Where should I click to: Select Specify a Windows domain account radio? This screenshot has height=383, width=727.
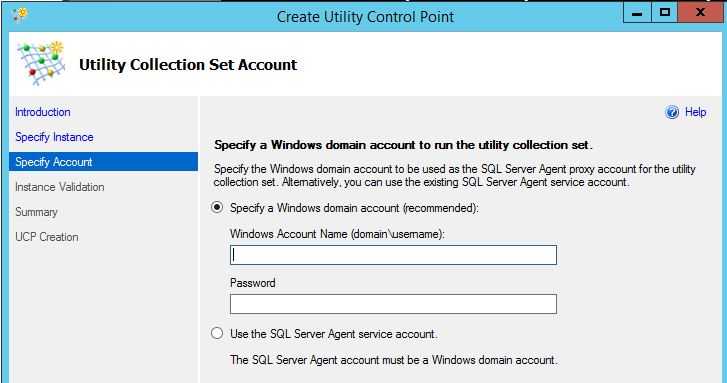(x=217, y=207)
